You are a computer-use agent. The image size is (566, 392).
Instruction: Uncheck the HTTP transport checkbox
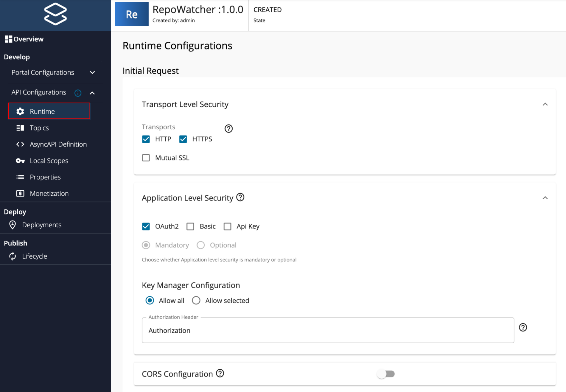pyautogui.click(x=146, y=139)
